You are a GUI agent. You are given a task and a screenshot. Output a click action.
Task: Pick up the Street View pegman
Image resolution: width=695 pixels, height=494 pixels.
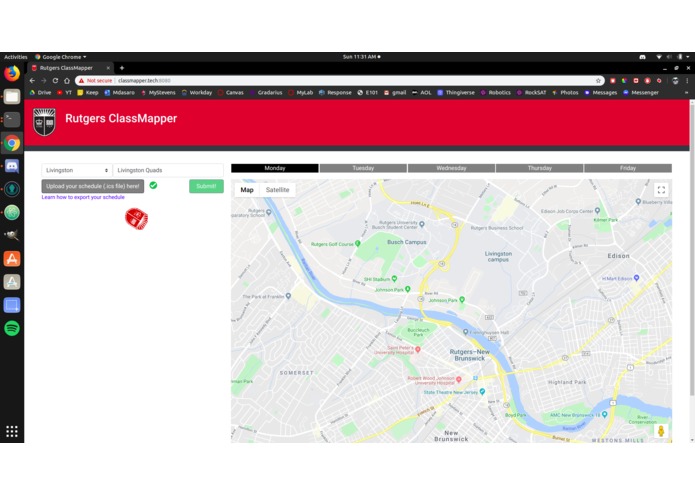(x=660, y=431)
